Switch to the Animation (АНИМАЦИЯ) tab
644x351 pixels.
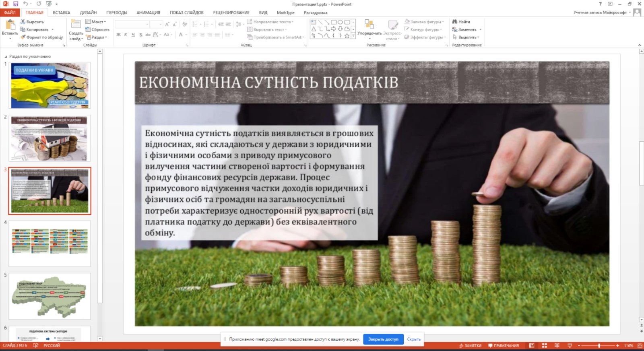tap(148, 12)
